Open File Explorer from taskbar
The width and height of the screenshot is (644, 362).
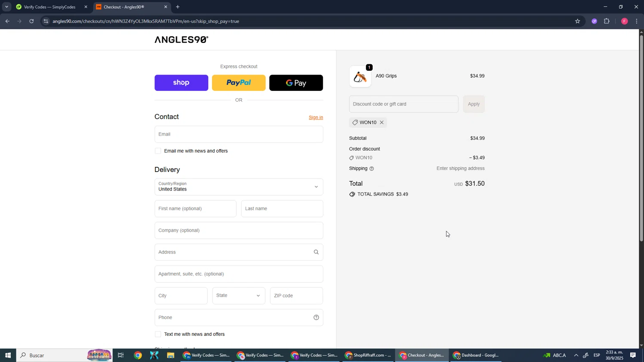pyautogui.click(x=170, y=355)
